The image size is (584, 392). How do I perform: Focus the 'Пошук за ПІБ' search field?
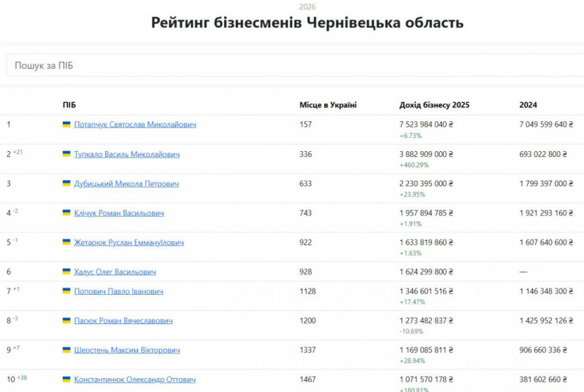point(292,66)
